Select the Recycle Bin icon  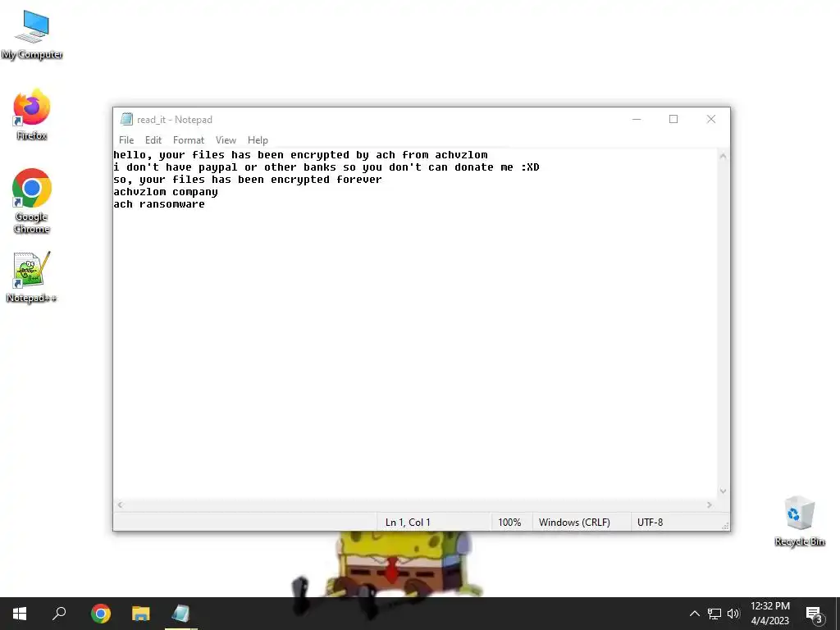[x=799, y=521]
